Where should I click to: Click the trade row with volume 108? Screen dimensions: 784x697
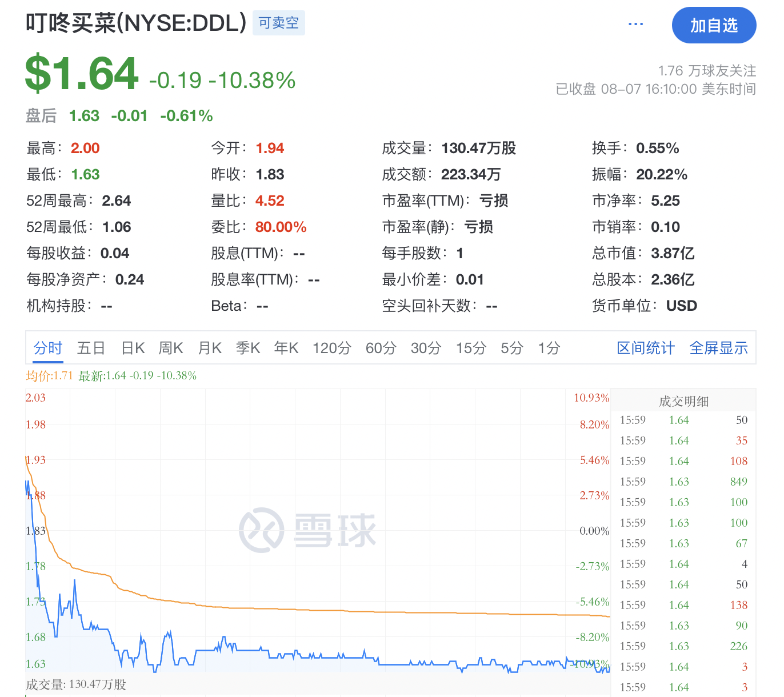point(683,461)
